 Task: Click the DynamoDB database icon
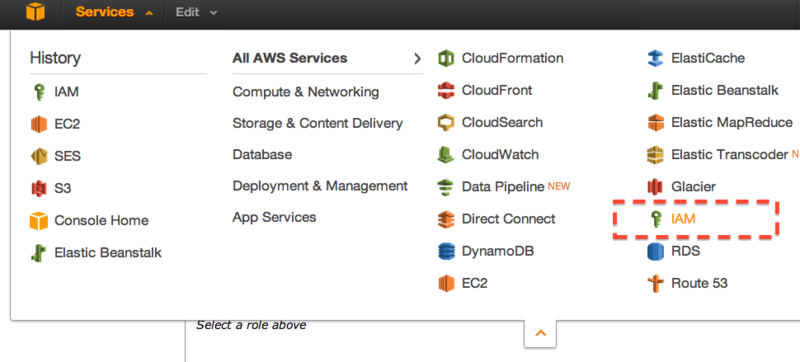pyautogui.click(x=446, y=251)
